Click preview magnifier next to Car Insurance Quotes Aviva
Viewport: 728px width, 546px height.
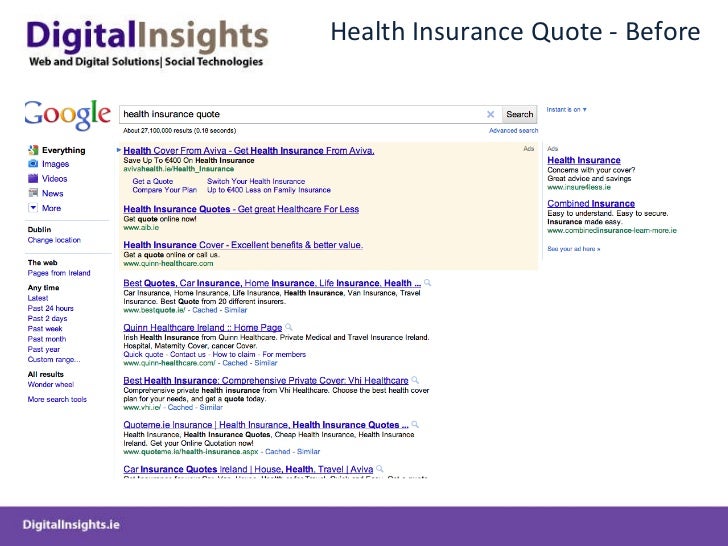tap(380, 468)
